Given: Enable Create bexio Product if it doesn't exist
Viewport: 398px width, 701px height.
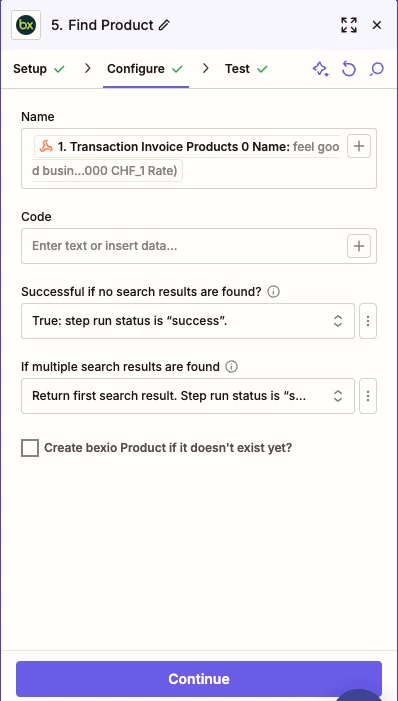Looking at the screenshot, I should point(30,448).
